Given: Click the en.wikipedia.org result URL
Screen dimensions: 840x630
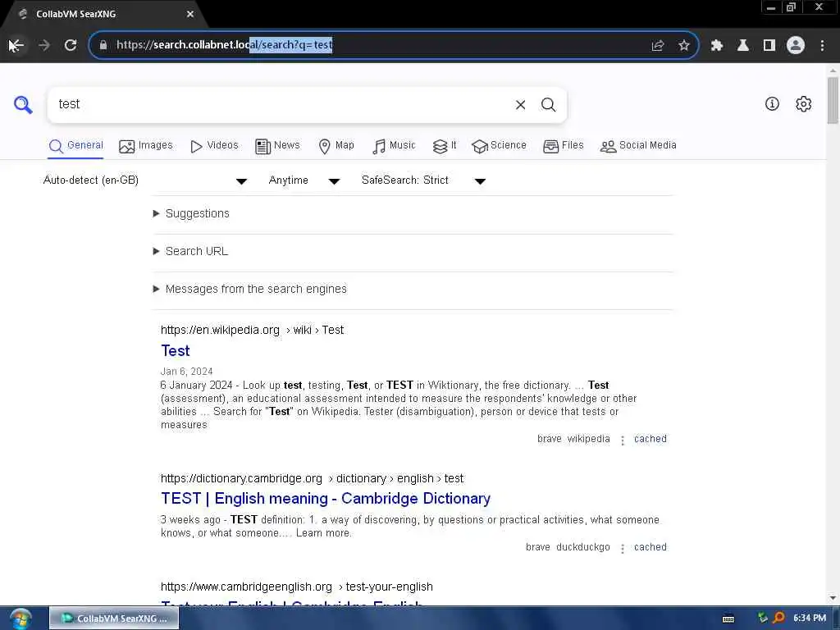Looking at the screenshot, I should (x=253, y=331).
